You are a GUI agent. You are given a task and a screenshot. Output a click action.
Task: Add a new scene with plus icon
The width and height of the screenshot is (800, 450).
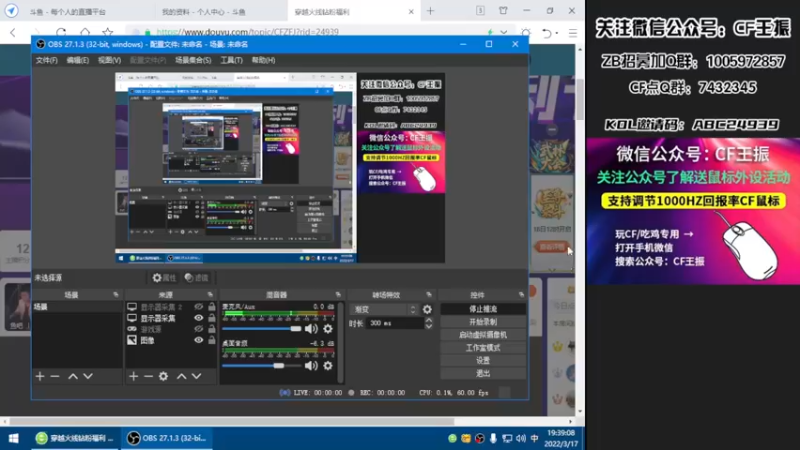[x=40, y=377]
